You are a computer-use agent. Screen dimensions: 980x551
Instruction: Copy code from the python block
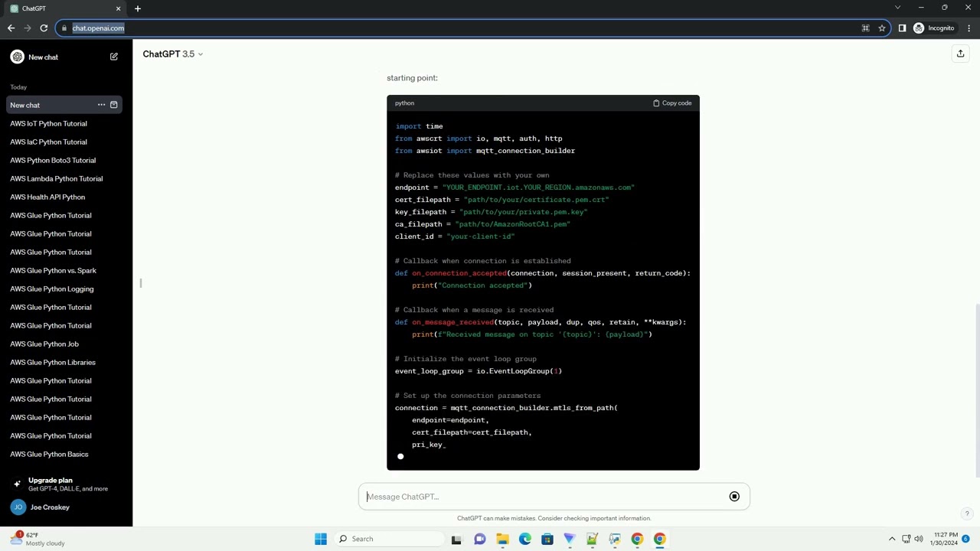point(672,103)
